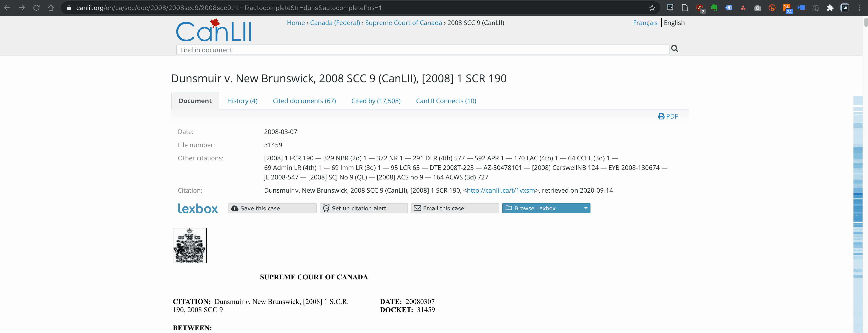Select the English language option
The image size is (868, 333).
674,22
